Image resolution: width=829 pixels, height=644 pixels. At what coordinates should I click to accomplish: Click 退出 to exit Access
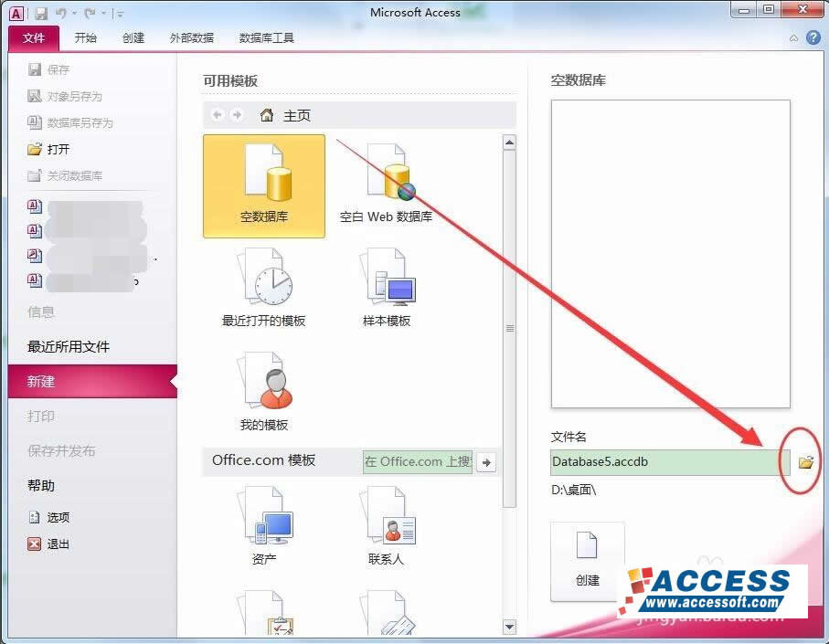(48, 544)
